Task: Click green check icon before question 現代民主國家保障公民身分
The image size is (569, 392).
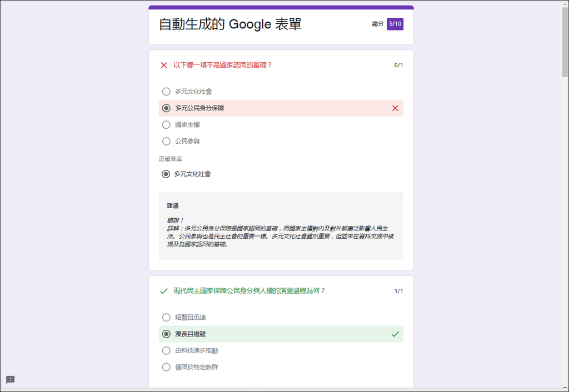Action: (164, 291)
